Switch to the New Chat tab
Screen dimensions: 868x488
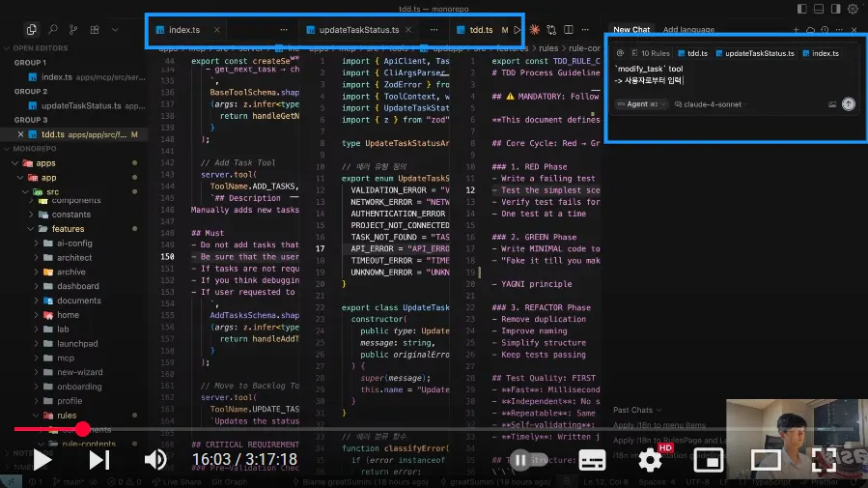tap(631, 30)
